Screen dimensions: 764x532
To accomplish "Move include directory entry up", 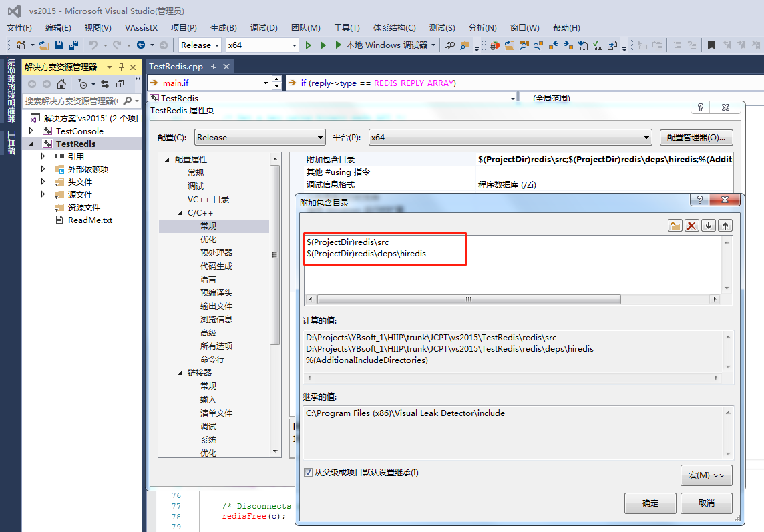I will pyautogui.click(x=725, y=225).
